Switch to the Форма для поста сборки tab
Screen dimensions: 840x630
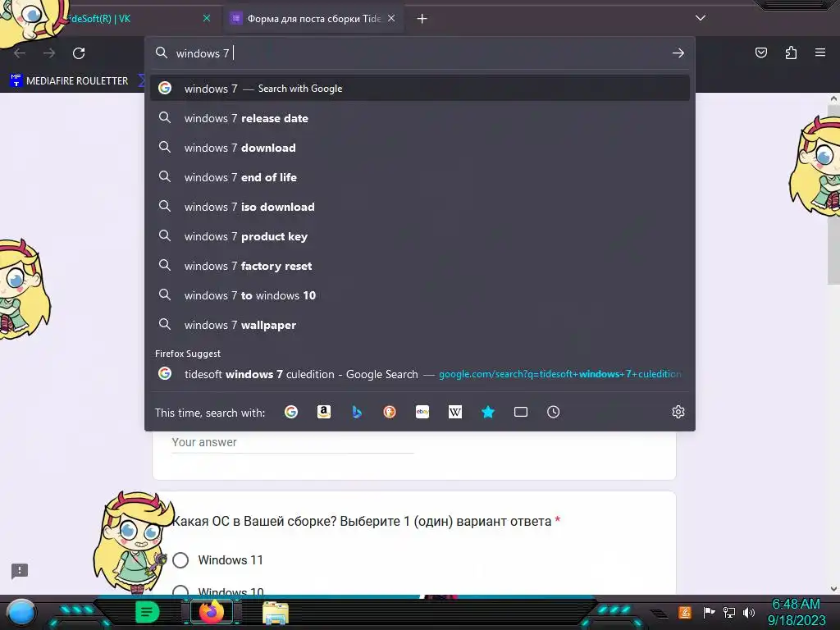coord(313,19)
